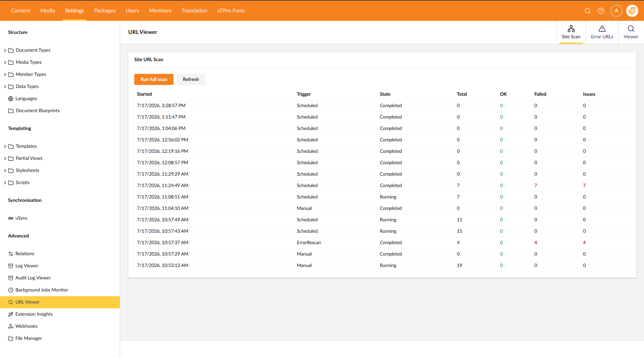Expand the Document Types folder
The width and height of the screenshot is (644, 358).
coord(5,50)
